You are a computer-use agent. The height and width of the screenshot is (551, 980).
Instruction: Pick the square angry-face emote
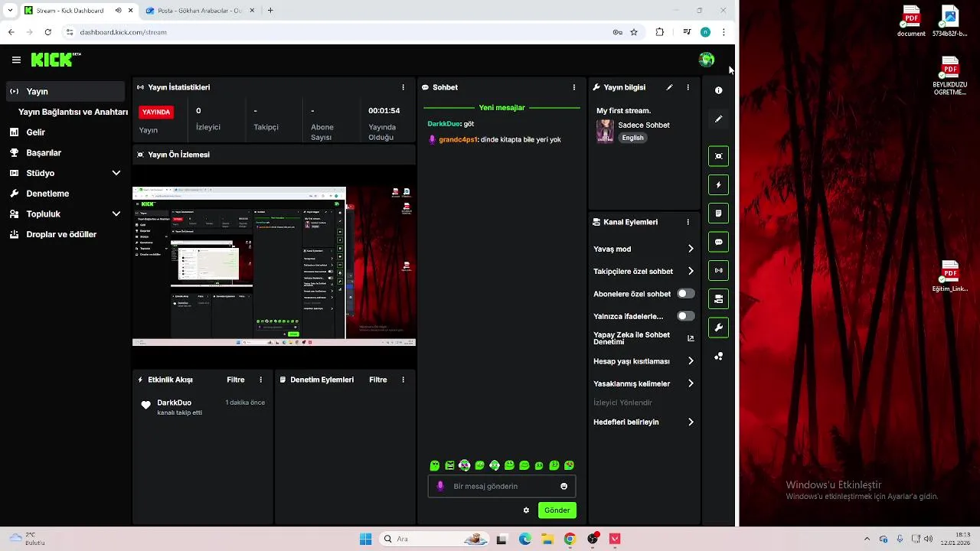449,465
